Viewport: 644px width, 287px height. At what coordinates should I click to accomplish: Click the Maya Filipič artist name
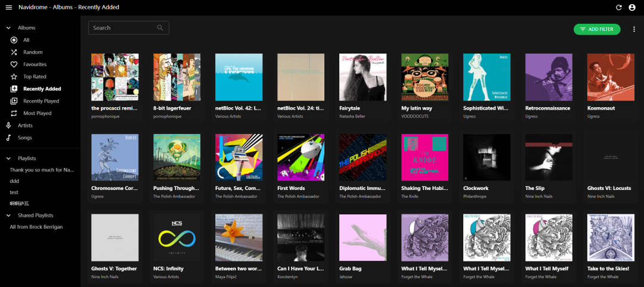pyautogui.click(x=227, y=277)
